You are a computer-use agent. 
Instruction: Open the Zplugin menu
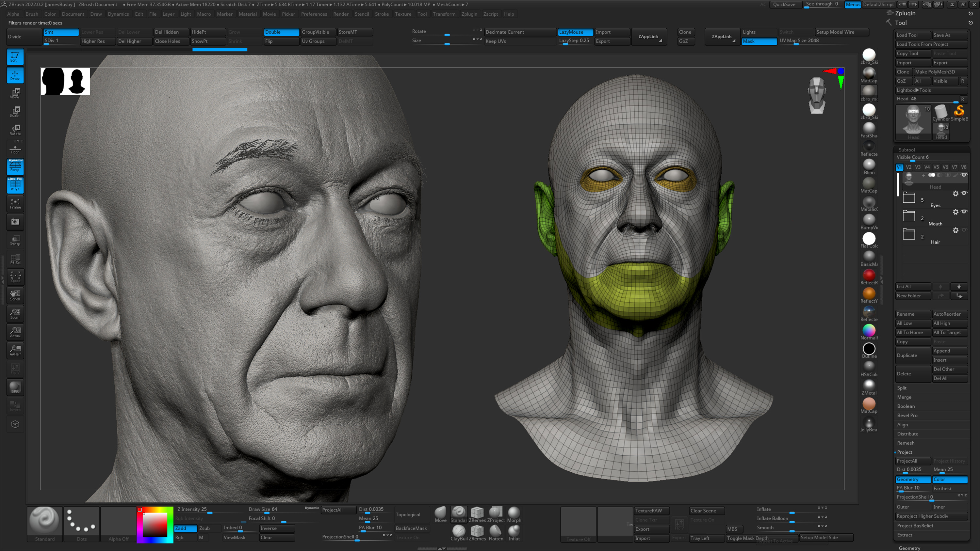tap(469, 14)
